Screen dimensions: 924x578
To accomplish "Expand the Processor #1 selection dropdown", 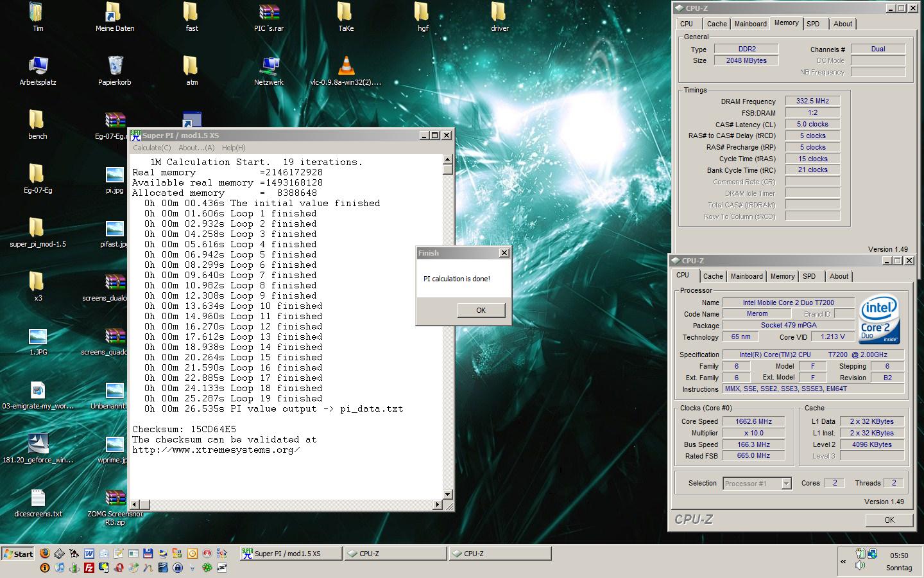I will (786, 484).
